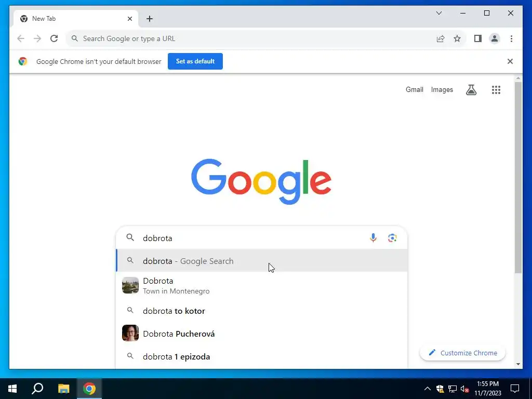Click Set as default button
This screenshot has height=399, width=532.
click(195, 61)
